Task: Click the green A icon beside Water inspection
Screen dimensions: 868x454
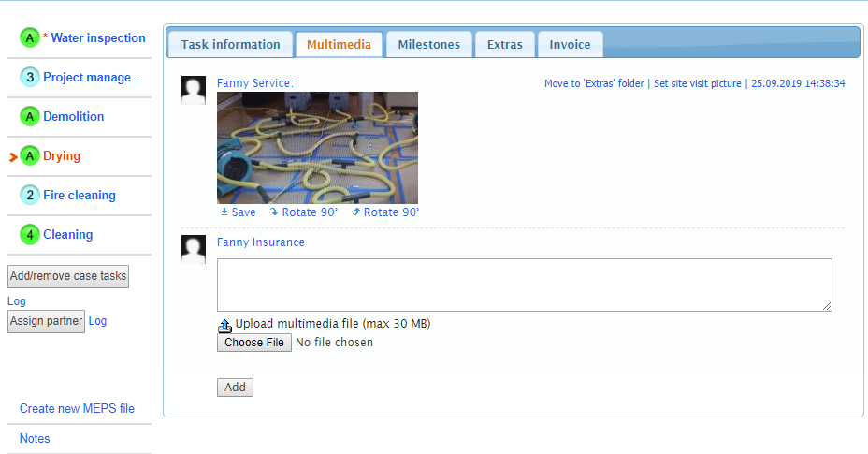Action: pyautogui.click(x=30, y=37)
